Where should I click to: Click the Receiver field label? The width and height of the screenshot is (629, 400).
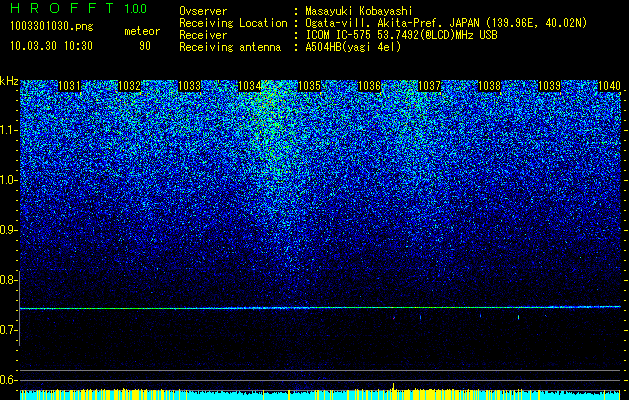coord(203,35)
